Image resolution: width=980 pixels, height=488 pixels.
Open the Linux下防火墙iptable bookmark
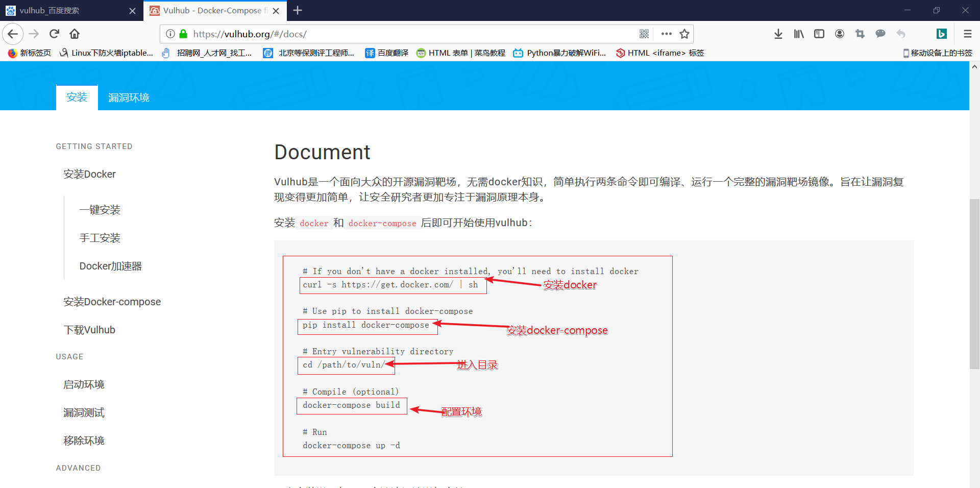(107, 53)
